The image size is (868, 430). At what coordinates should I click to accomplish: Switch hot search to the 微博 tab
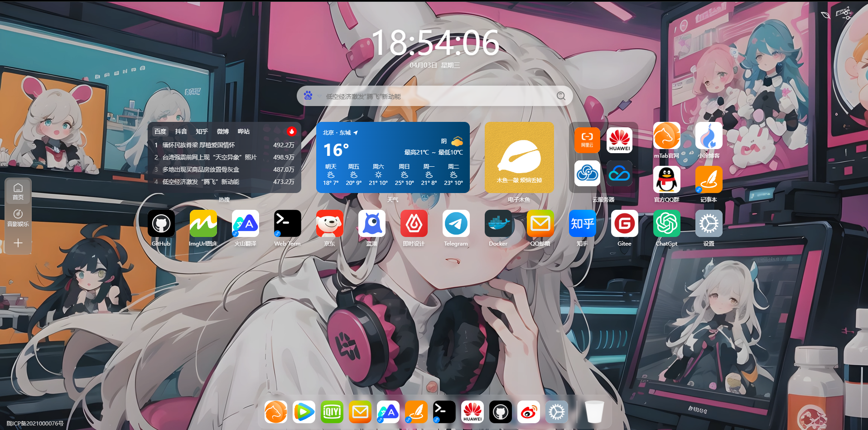point(222,131)
